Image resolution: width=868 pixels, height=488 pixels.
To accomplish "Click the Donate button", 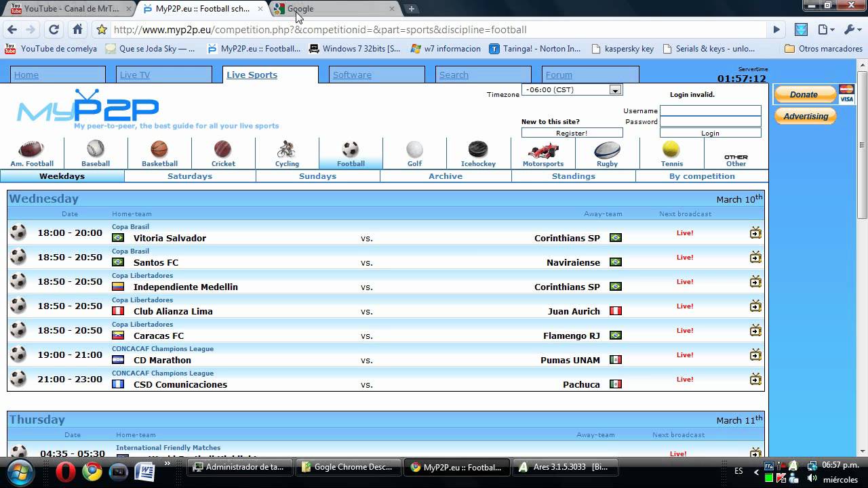I will 804,94.
